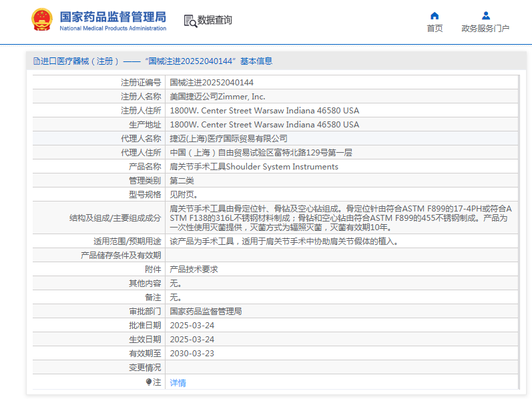Click the 生产地址 address value
This screenshot has height=399, width=532.
tap(264, 125)
